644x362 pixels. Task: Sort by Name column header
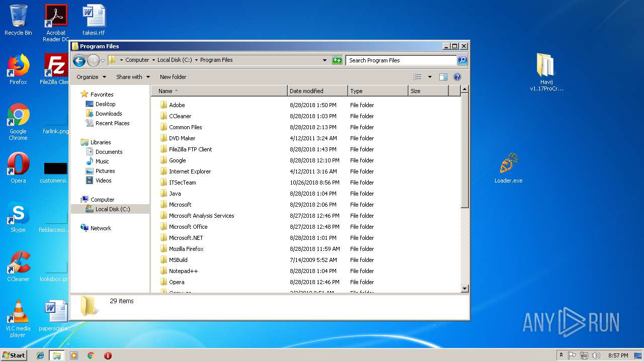coord(219,91)
